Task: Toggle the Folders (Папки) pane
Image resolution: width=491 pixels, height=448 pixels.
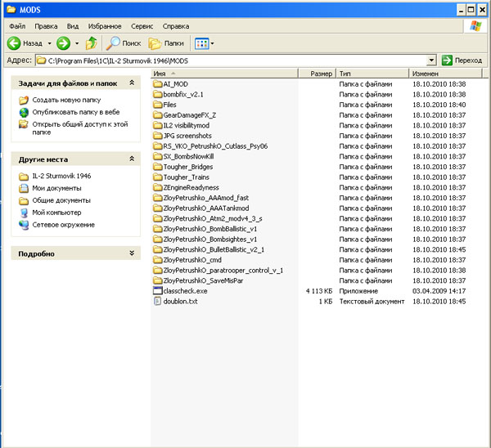Action: point(165,43)
